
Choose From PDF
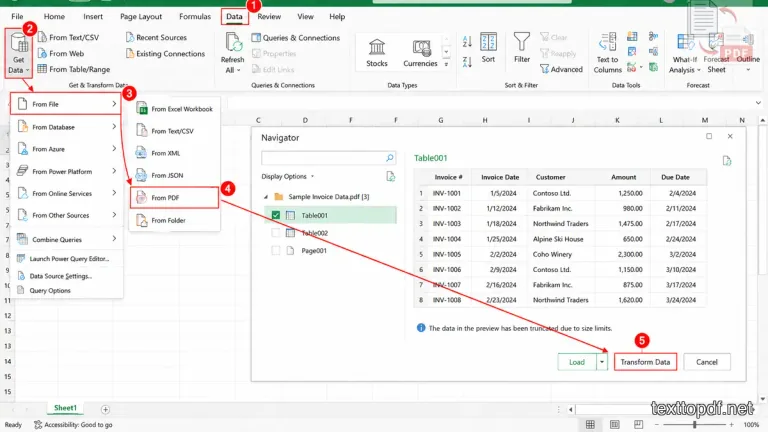[x=174, y=197]
